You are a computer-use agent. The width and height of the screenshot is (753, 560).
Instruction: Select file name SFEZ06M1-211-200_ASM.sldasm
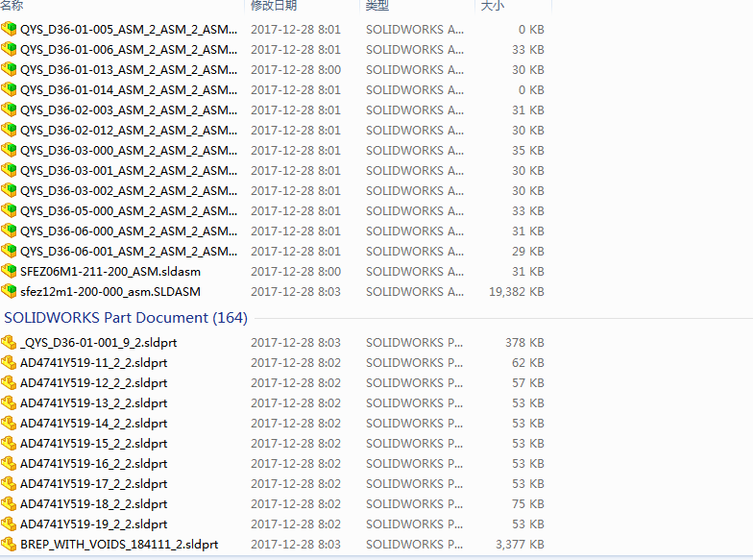coord(110,271)
